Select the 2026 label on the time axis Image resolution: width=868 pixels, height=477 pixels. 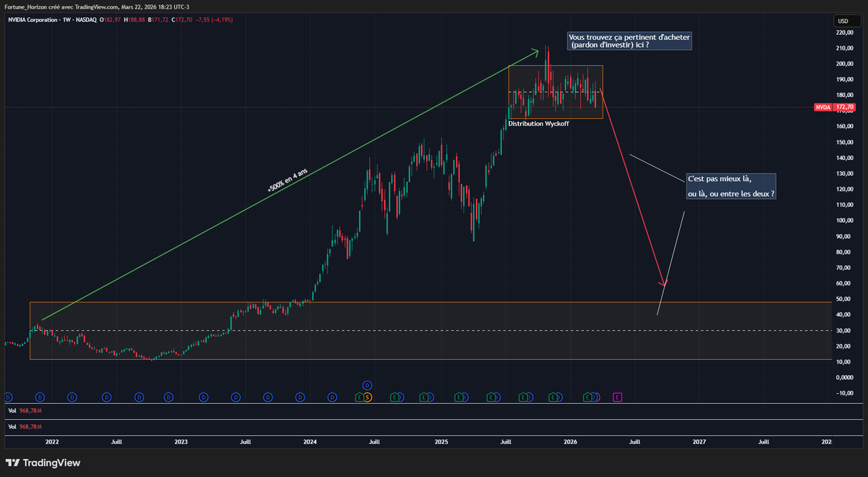[x=570, y=442]
